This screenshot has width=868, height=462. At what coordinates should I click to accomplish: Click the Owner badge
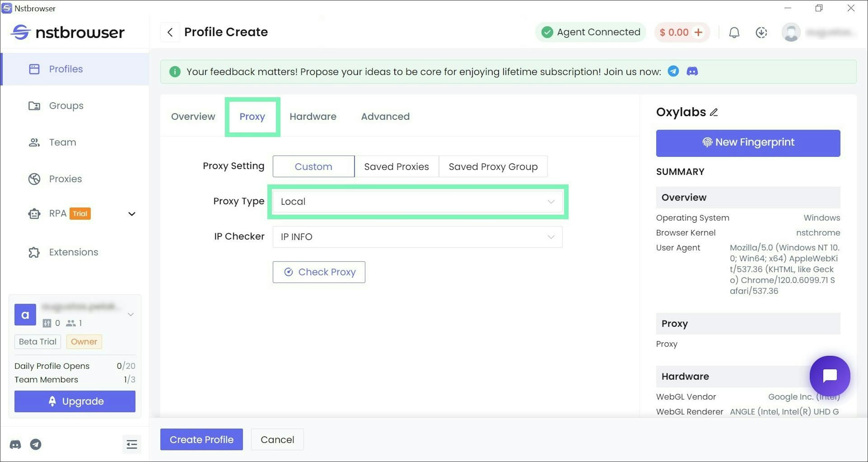(x=84, y=342)
